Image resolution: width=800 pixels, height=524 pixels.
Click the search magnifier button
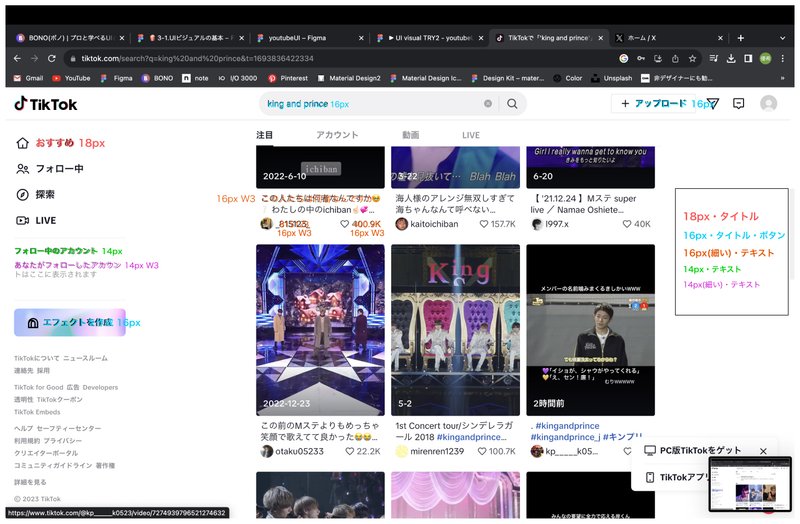pyautogui.click(x=512, y=104)
